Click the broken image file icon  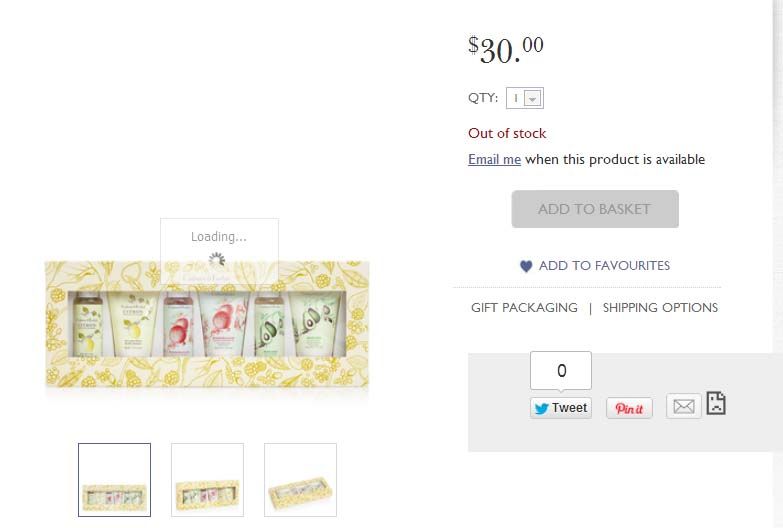[x=715, y=403]
